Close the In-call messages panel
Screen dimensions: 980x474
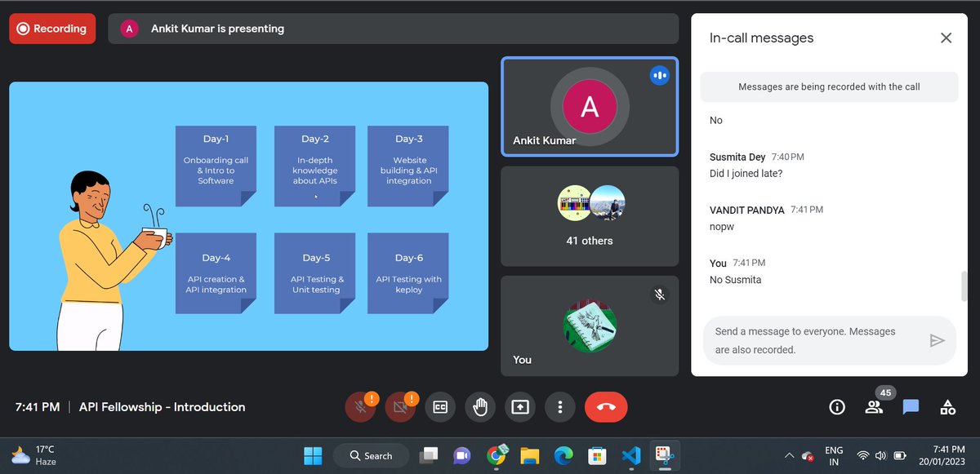[946, 38]
